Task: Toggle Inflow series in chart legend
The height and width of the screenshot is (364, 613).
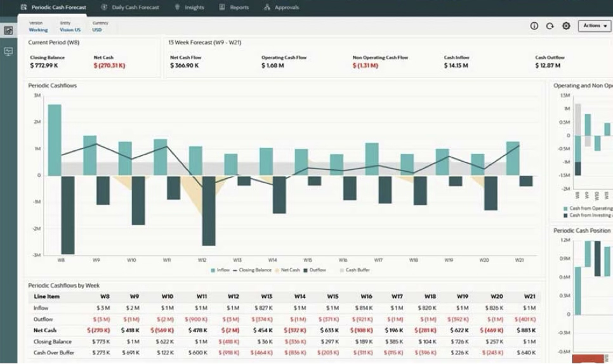Action: click(213, 270)
